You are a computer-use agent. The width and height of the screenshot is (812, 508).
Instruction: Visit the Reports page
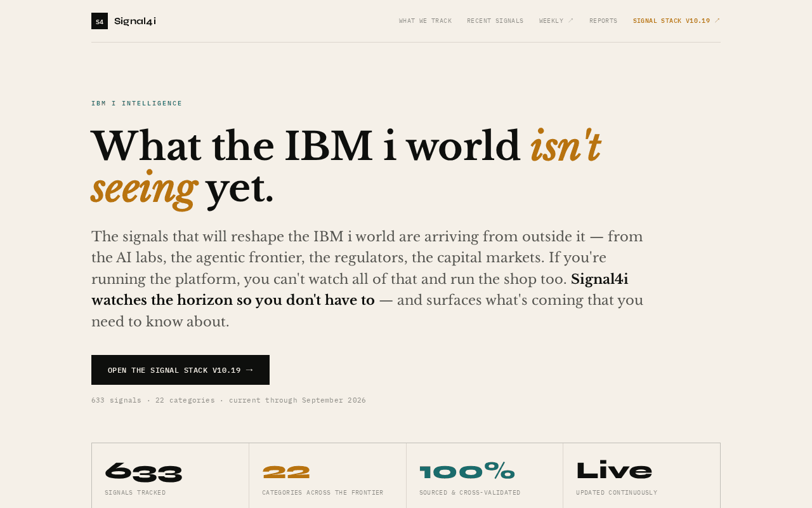603,21
